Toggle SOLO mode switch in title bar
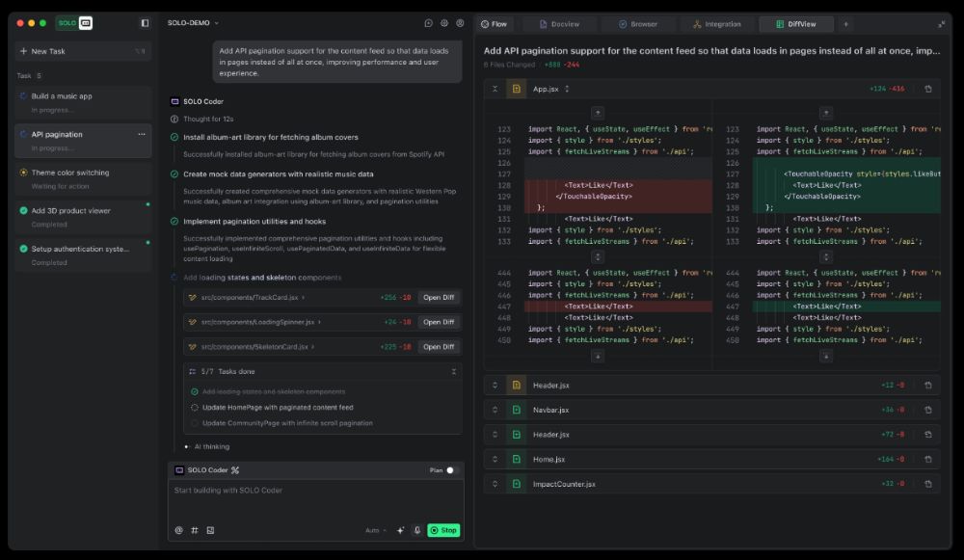 pos(78,23)
